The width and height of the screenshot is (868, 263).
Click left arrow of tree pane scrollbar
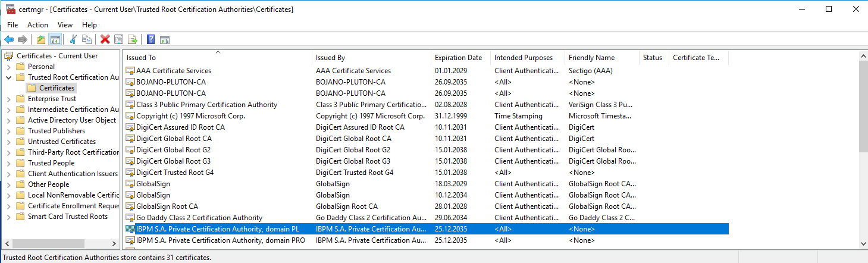(x=7, y=244)
